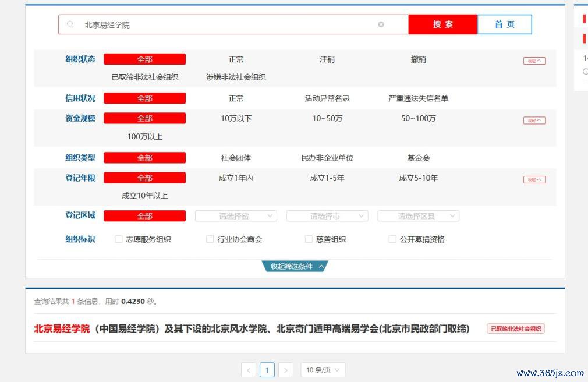Filter 组织类型 by 民办非企业单位
This screenshot has width=588, height=382.
point(327,158)
